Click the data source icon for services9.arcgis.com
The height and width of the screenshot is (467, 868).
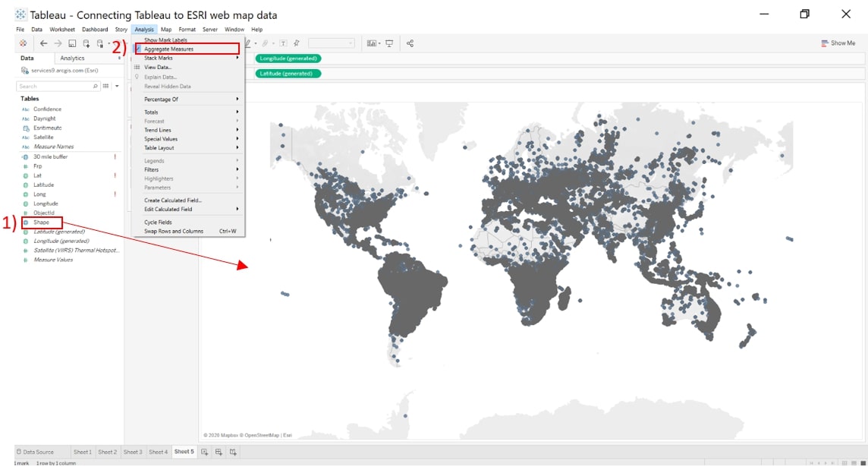pyautogui.click(x=24, y=71)
